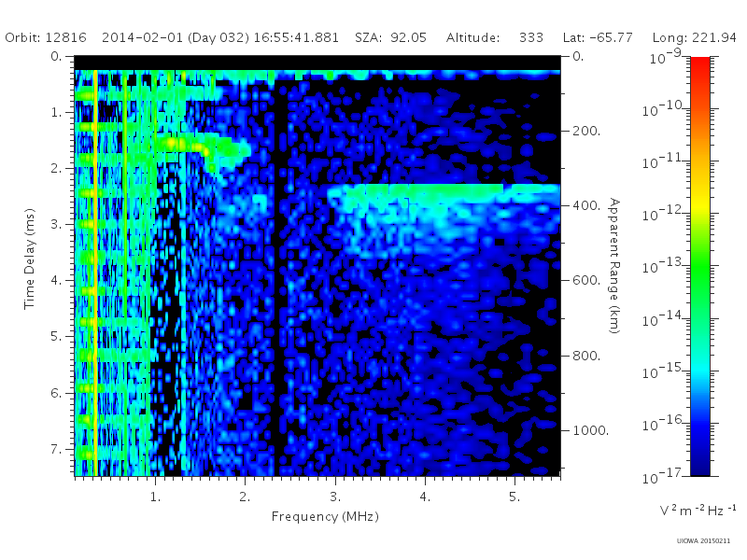
Task: Click the '1000.' apparent range tick label
Action: tap(590, 430)
